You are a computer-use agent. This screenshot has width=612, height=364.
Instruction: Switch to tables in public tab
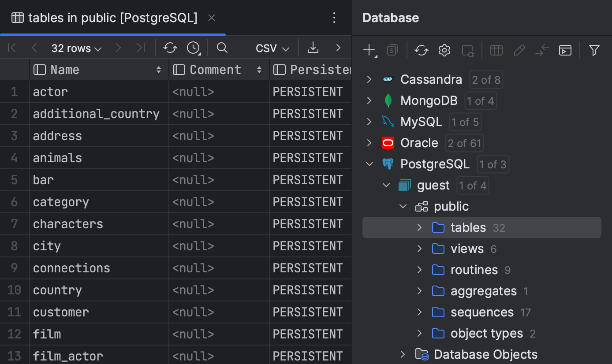click(110, 18)
